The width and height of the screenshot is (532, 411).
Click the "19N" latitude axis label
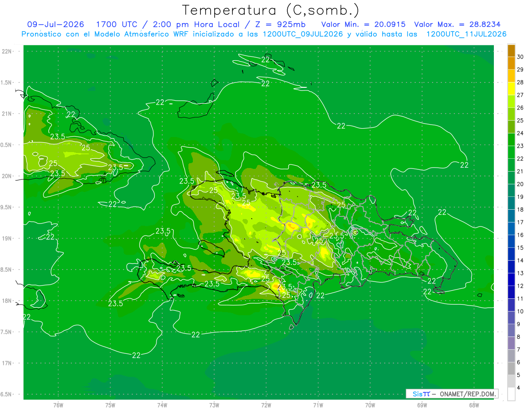(x=7, y=238)
